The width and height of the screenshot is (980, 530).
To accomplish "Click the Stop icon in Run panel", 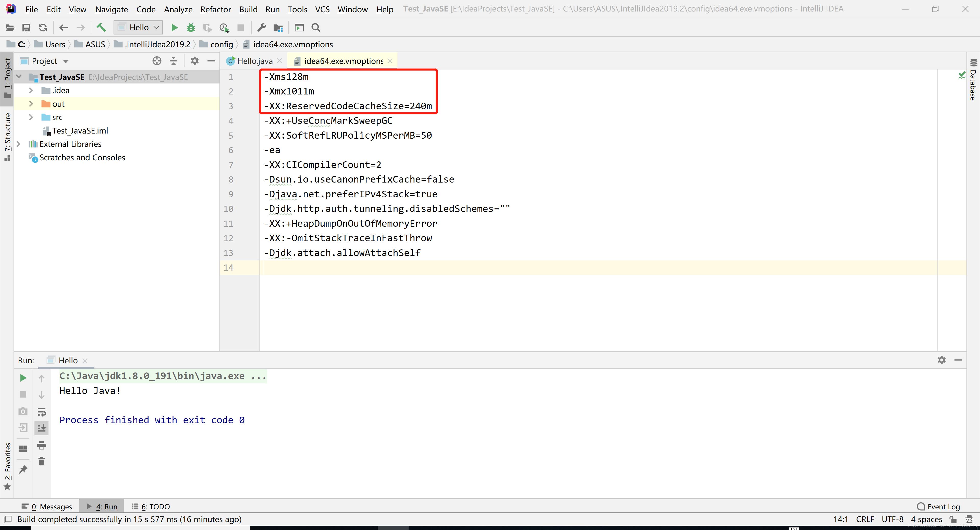I will (23, 394).
